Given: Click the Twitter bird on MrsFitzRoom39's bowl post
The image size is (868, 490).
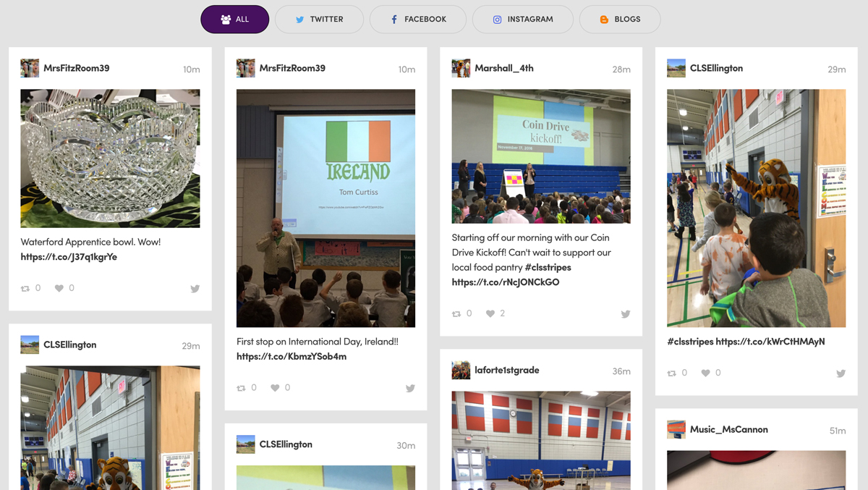Looking at the screenshot, I should 195,288.
